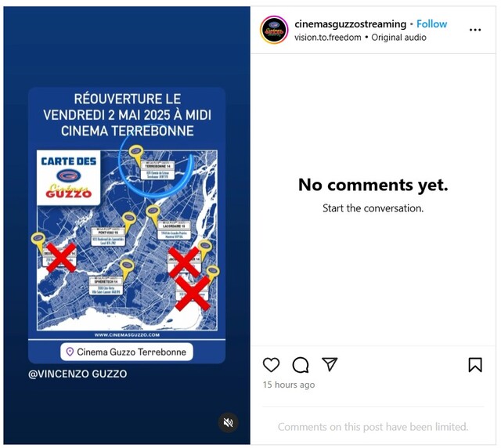
Task: Save the post with the bookmark icon
Action: (x=475, y=365)
